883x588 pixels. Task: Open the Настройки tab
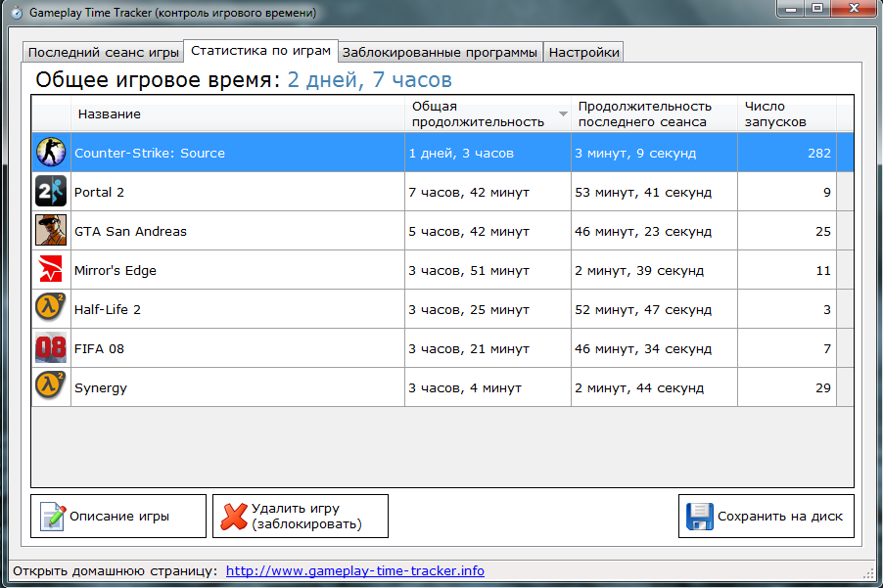[x=584, y=52]
